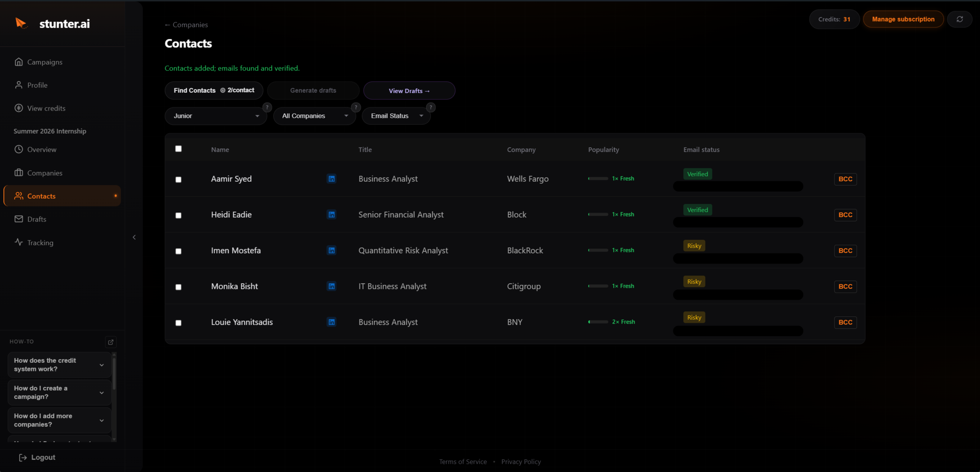
Task: Click Aamir Syed's popularity bar
Action: (x=598, y=179)
